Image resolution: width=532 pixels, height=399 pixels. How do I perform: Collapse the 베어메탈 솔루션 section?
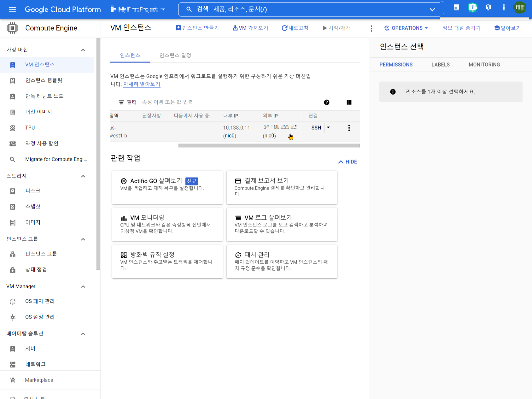point(83,334)
